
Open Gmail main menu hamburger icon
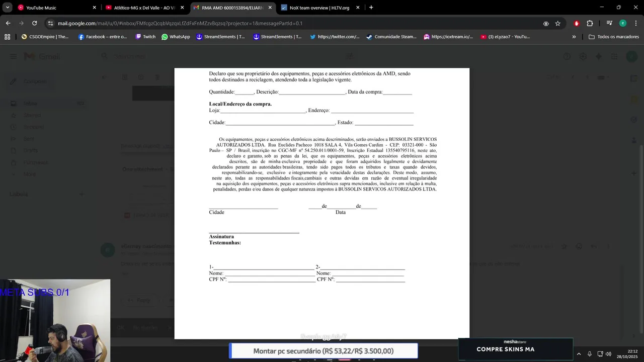pyautogui.click(x=13, y=56)
